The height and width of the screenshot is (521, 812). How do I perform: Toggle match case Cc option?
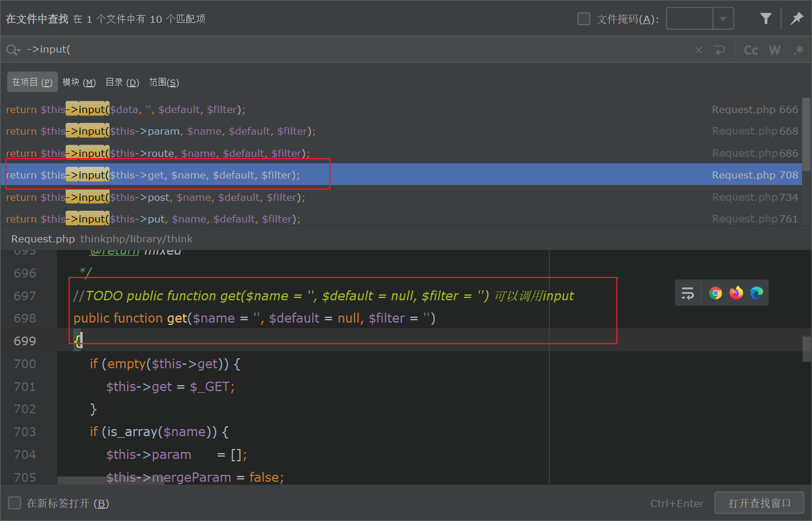(x=750, y=50)
